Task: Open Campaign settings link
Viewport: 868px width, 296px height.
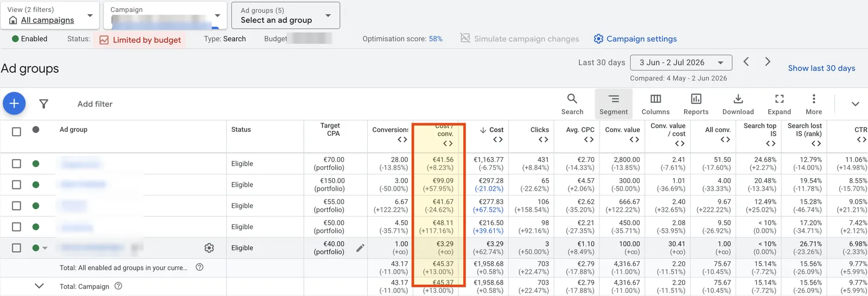Action: point(641,39)
